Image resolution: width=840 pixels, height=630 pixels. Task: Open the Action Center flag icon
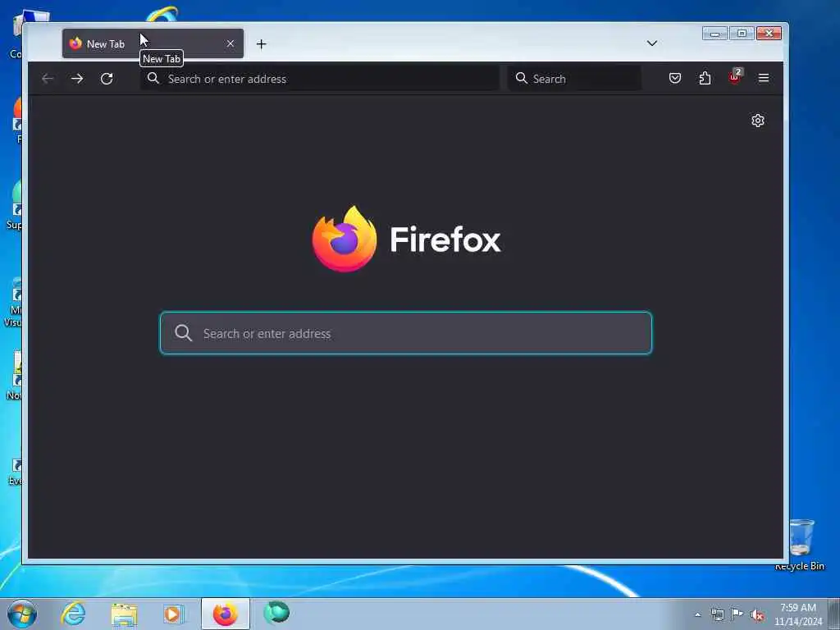coord(737,614)
